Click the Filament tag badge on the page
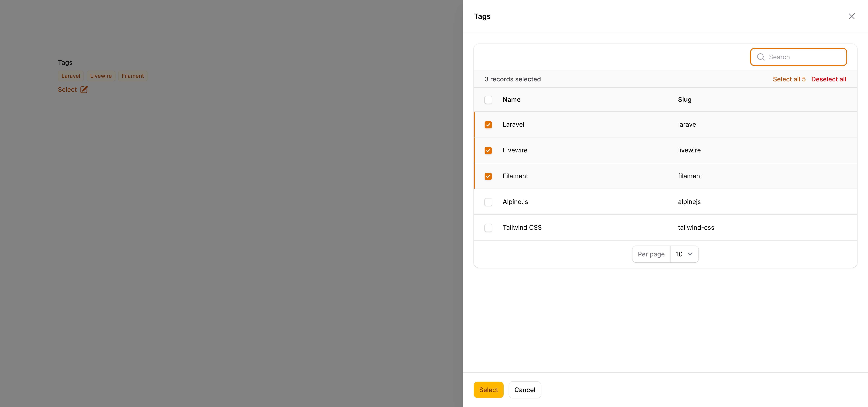Screen dimensions: 868x407 coord(132,76)
